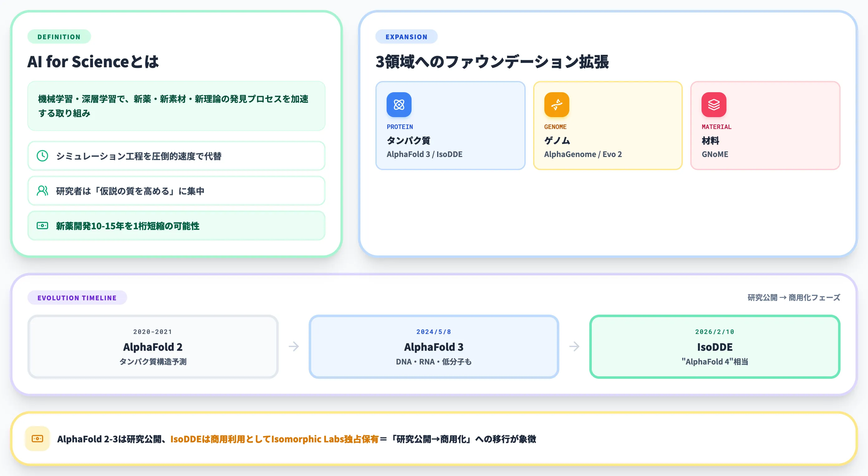The height and width of the screenshot is (476, 868).
Task: Click the blue atom Protein icon
Action: click(x=399, y=105)
